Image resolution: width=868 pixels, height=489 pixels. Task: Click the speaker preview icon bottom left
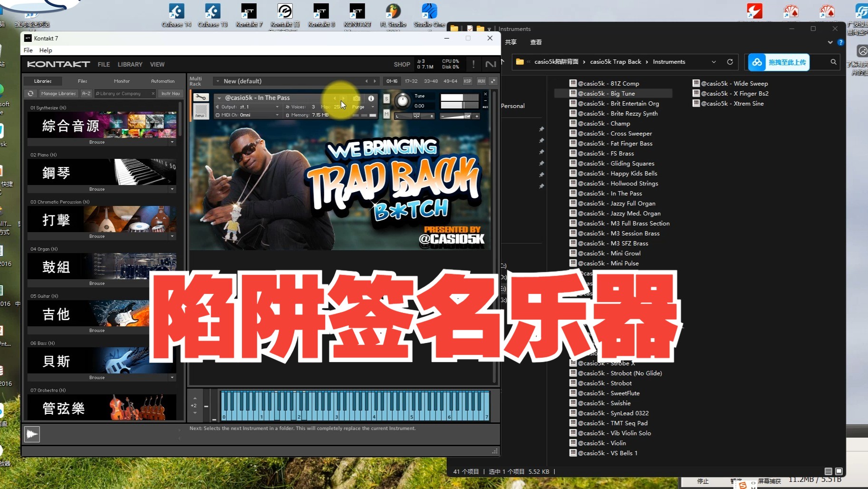pos(31,433)
